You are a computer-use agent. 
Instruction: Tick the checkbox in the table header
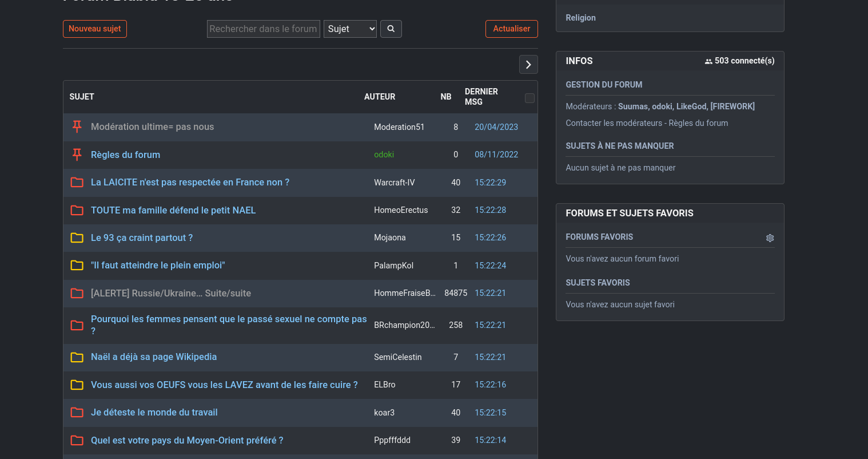pos(529,98)
